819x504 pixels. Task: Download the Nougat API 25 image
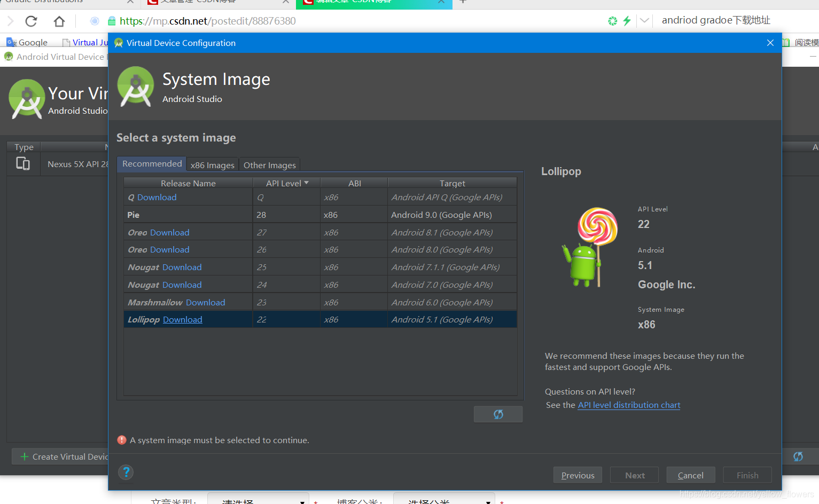point(182,267)
